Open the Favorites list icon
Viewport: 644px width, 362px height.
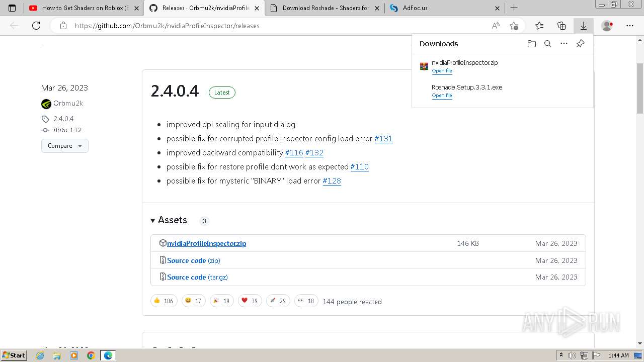(539, 26)
